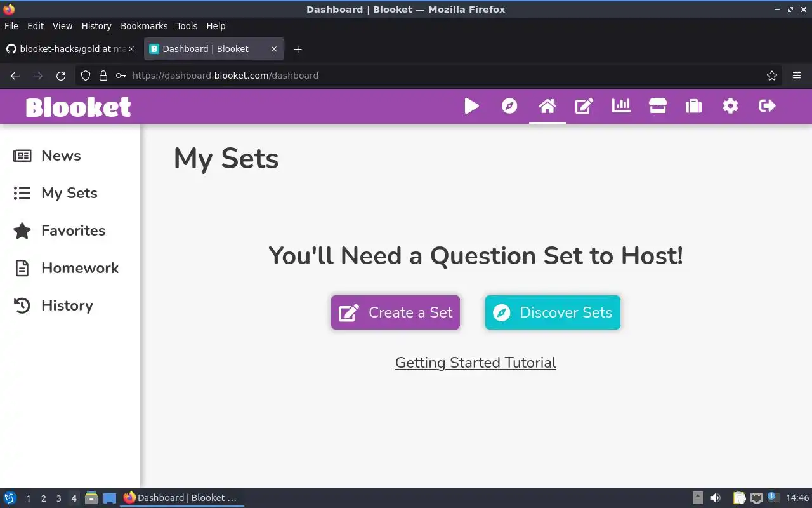Click the Create pencil icon in header
Screen dimensions: 812x508
click(584, 106)
